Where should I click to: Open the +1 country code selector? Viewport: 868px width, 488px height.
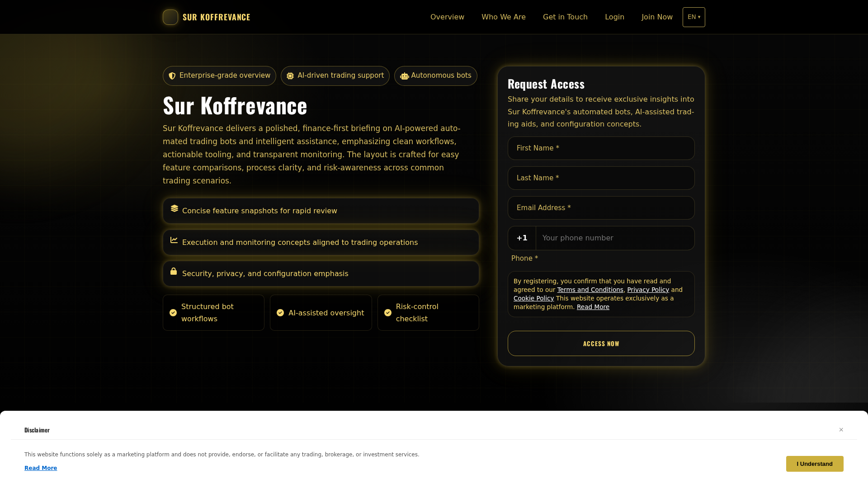click(x=522, y=238)
